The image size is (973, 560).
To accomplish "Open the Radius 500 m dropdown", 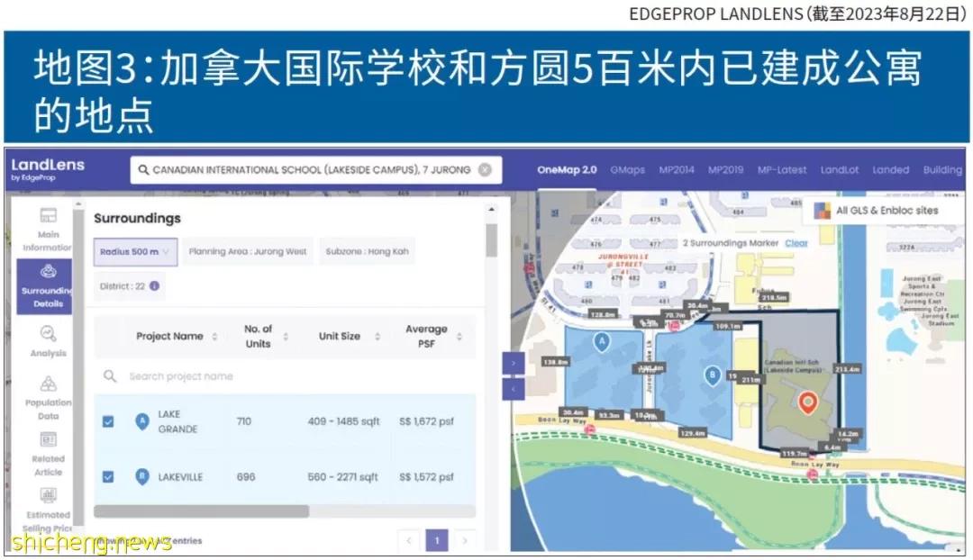I will pyautogui.click(x=135, y=252).
